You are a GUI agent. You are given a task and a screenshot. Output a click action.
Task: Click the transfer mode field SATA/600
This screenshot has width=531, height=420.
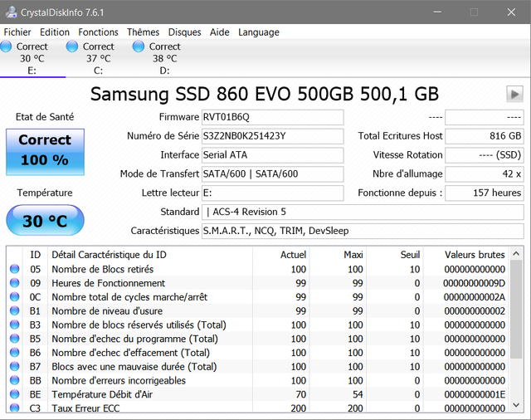[273, 174]
